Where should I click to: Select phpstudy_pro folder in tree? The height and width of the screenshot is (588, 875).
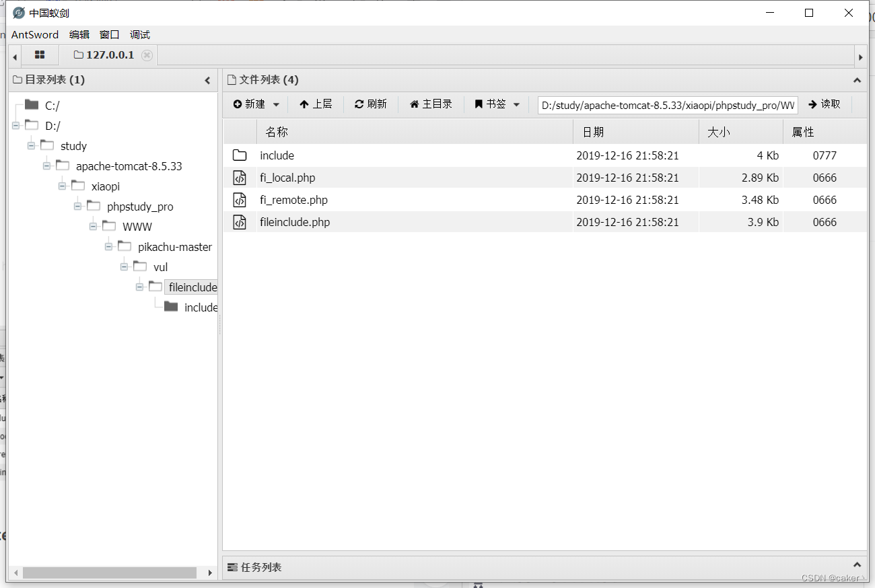[140, 207]
